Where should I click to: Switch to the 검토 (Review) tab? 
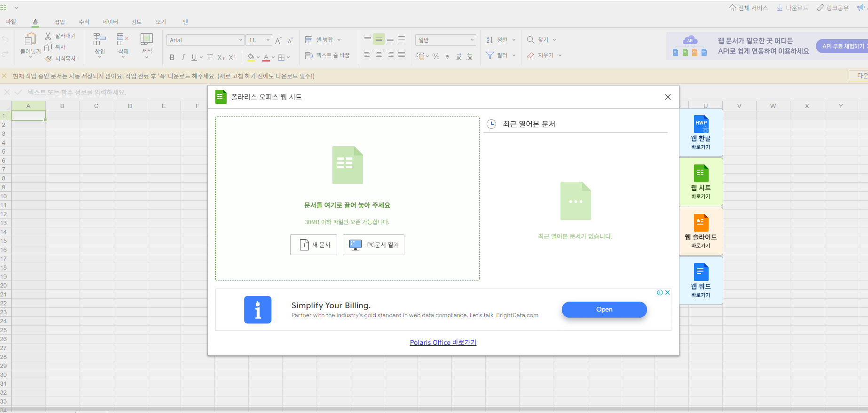click(x=136, y=22)
